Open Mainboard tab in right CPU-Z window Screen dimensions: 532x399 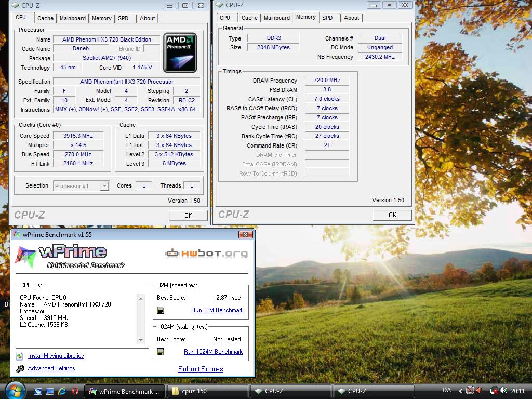point(277,18)
